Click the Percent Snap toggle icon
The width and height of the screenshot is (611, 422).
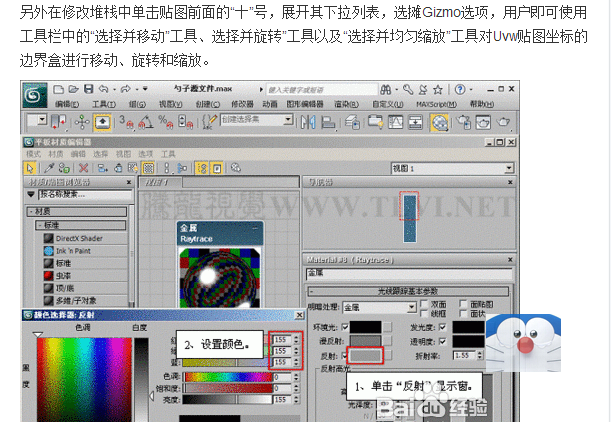tap(165, 122)
